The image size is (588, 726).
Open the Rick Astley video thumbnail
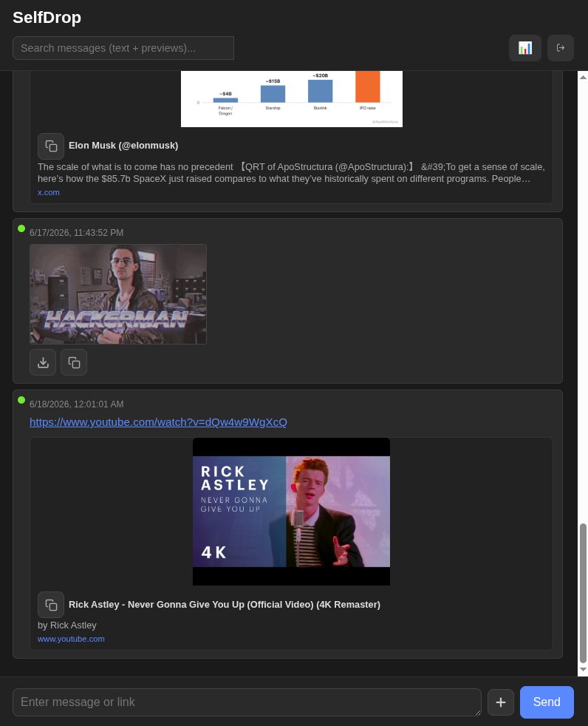pos(292,512)
